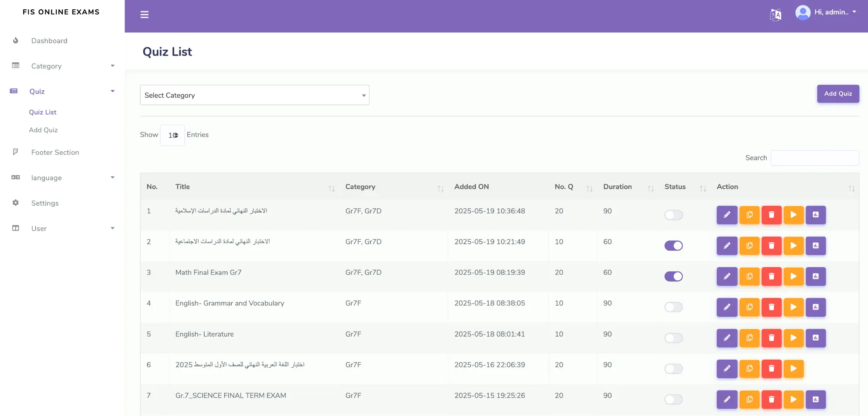Go to Dashboard in the sidebar
Viewport: 868px width, 416px height.
pos(49,41)
